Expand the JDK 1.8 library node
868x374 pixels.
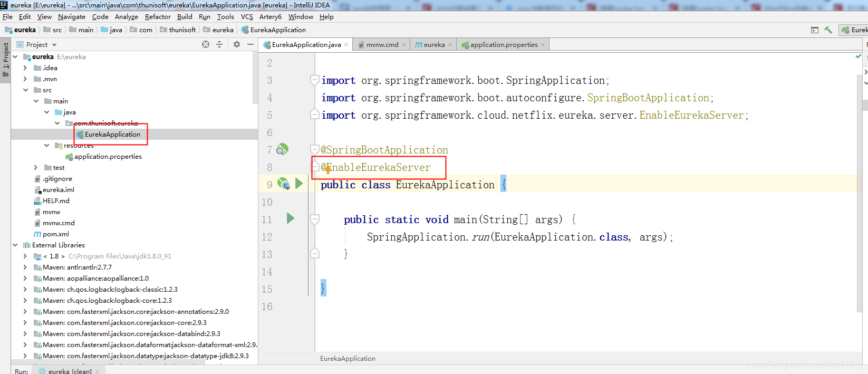(x=25, y=256)
